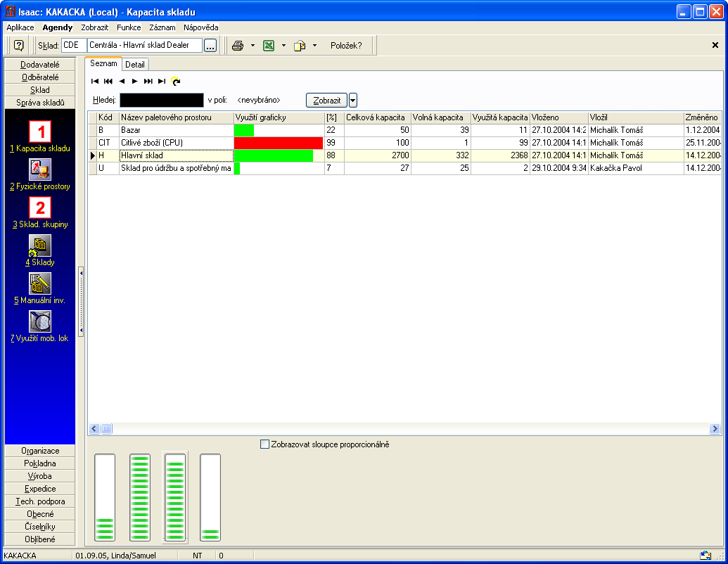
Task: Click the yellow refresh arrow icon
Action: pos(175,82)
